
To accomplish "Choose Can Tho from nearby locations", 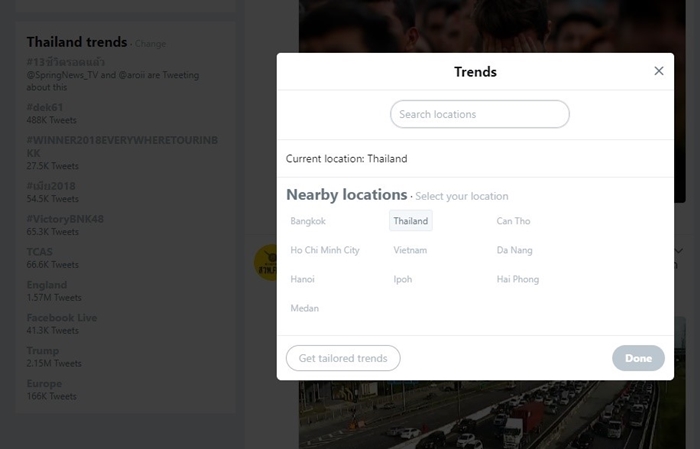I will tap(513, 221).
